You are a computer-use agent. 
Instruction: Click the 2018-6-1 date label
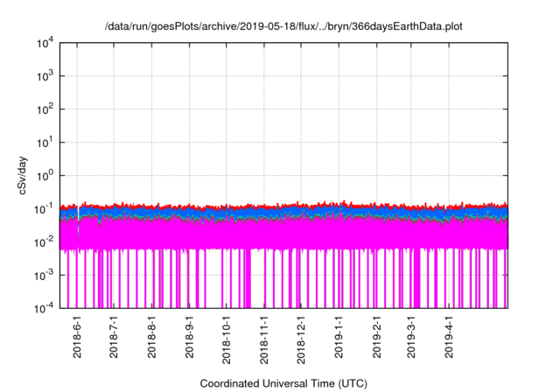click(x=77, y=337)
